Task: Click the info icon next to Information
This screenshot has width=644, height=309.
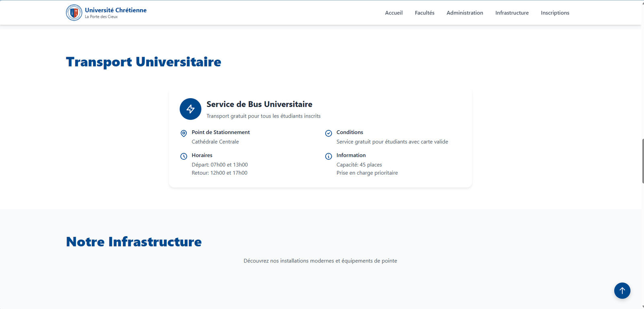Action: 328,156
